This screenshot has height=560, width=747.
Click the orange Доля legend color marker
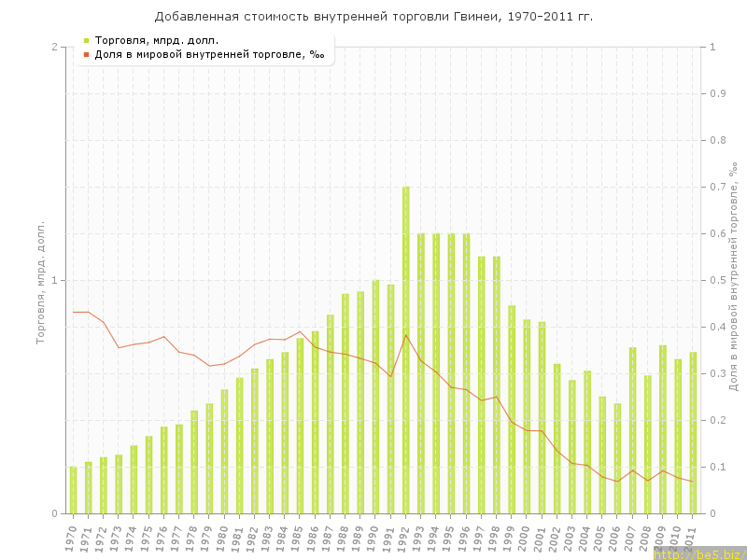[86, 54]
